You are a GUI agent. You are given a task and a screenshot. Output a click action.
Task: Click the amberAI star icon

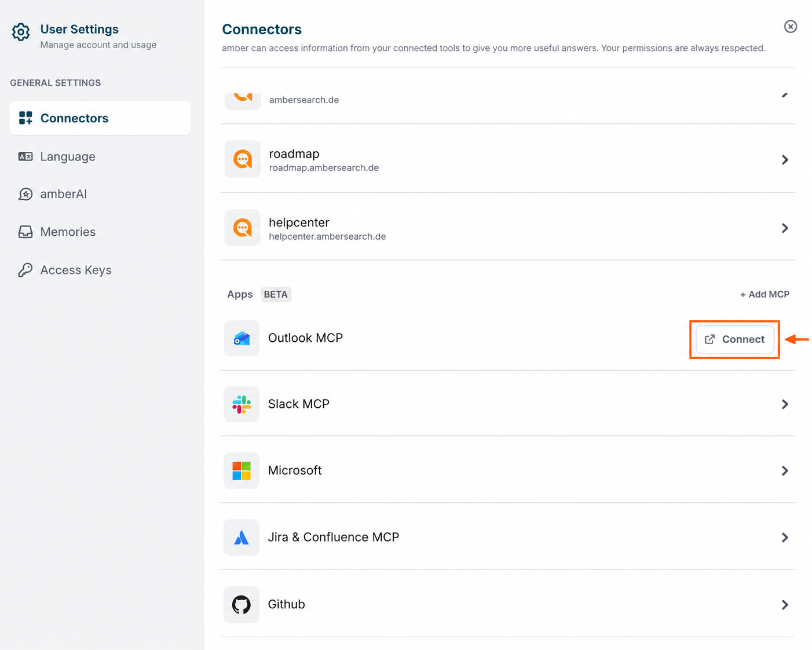coord(25,194)
